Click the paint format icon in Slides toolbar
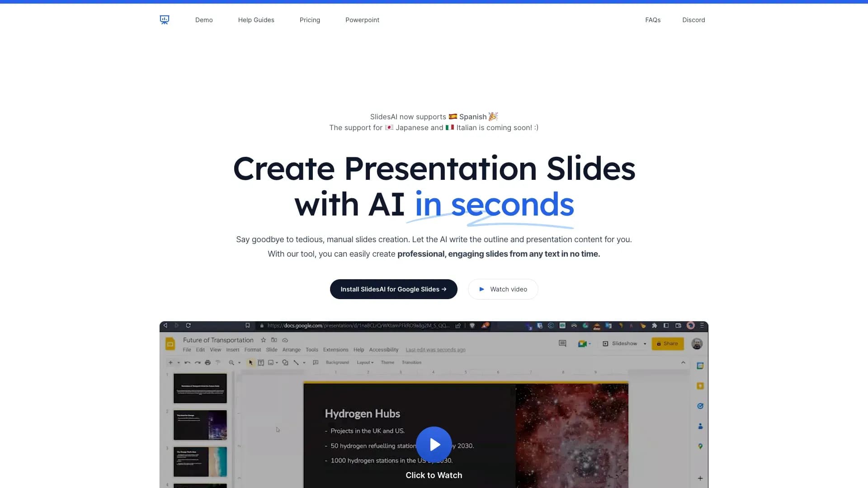 [x=218, y=362]
